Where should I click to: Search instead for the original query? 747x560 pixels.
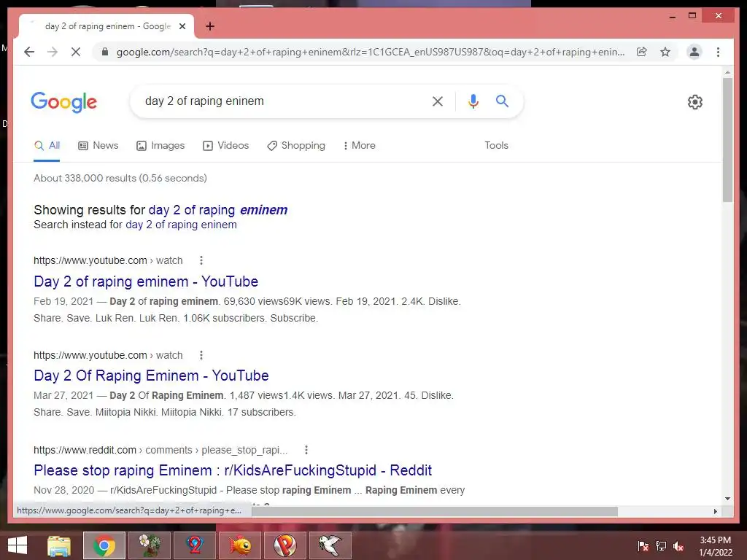pyautogui.click(x=181, y=225)
